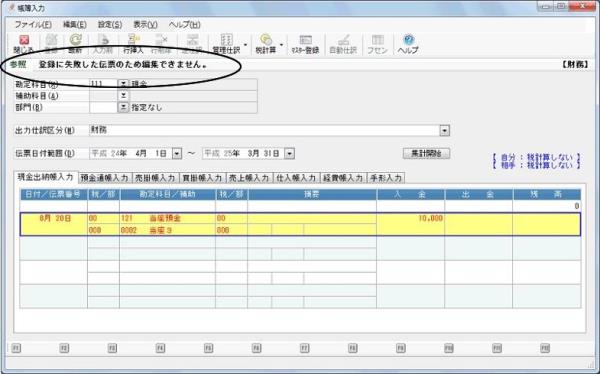This screenshot has height=374, width=600.
Task: Expand the 出力仕訳区分 combo box
Action: click(x=444, y=131)
